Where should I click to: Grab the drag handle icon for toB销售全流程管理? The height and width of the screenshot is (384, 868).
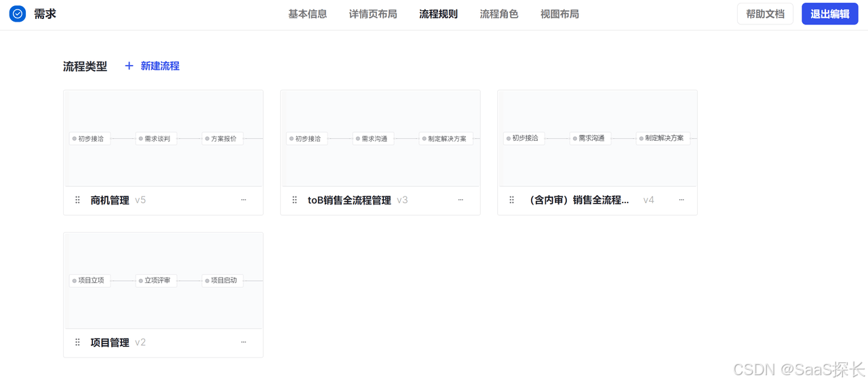pos(294,200)
